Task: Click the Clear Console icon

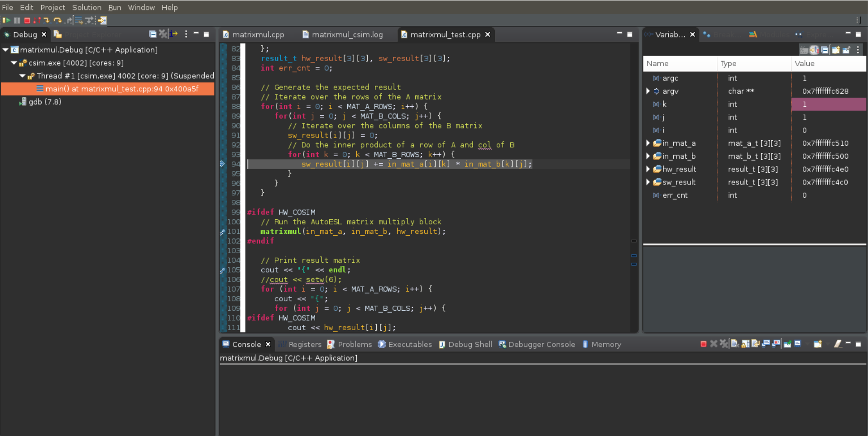Action: (x=734, y=344)
